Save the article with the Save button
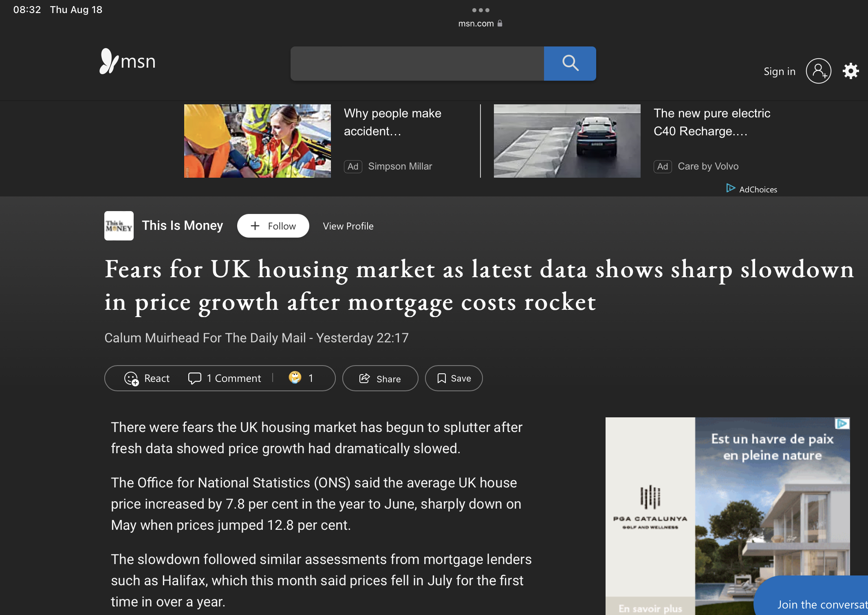This screenshot has height=615, width=868. (x=454, y=378)
